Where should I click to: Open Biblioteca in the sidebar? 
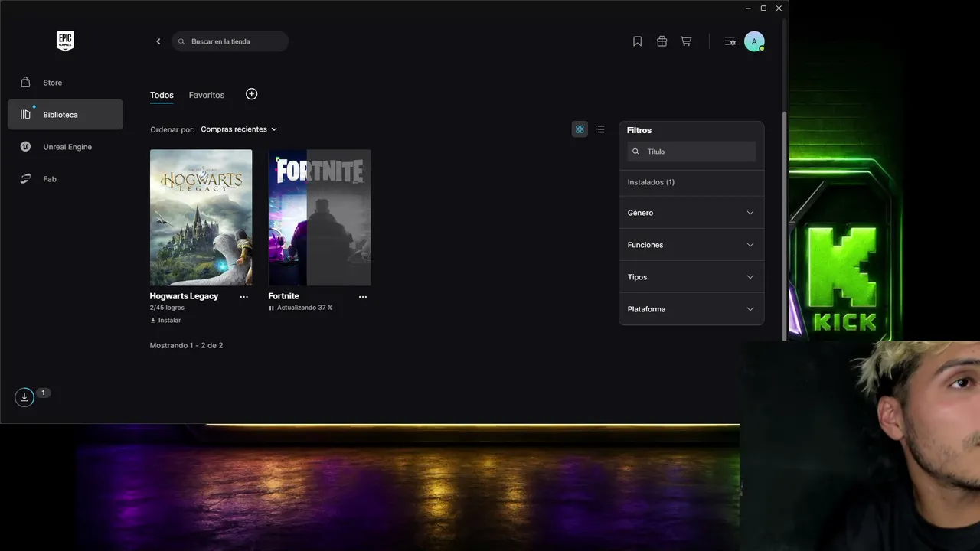click(x=65, y=115)
